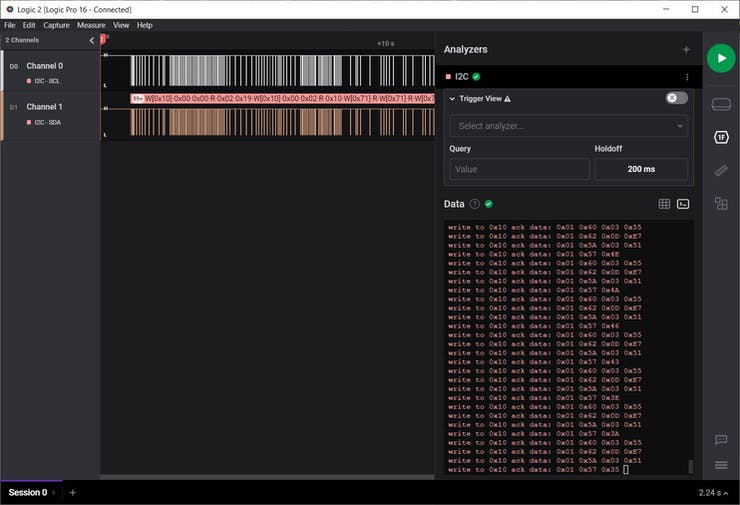Start capture with the green play button
The height and width of the screenshot is (505, 740).
[720, 58]
